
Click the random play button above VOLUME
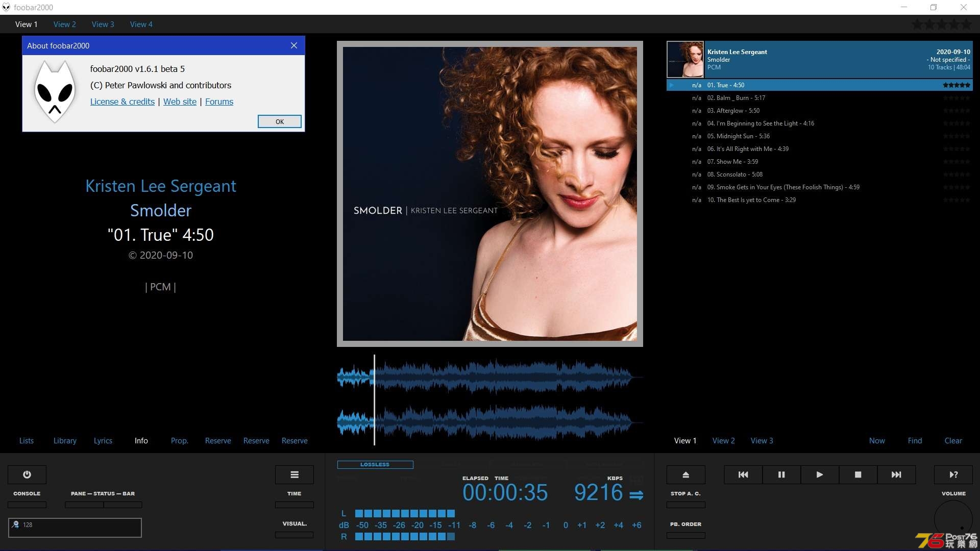[953, 474]
